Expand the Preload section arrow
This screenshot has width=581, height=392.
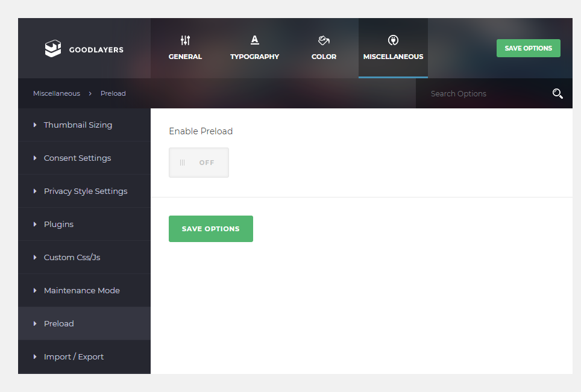coord(35,323)
